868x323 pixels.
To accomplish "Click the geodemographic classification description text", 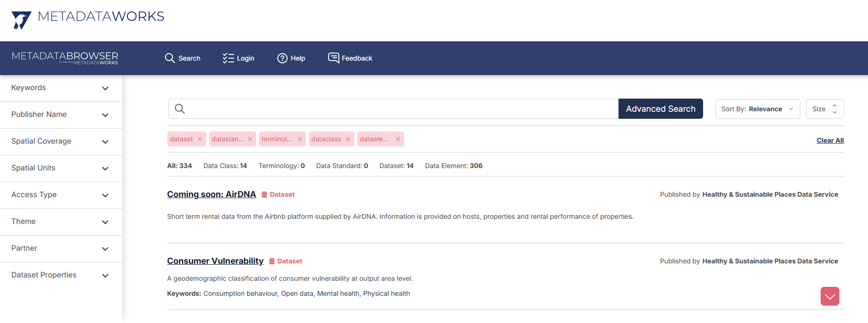I will [x=290, y=278].
